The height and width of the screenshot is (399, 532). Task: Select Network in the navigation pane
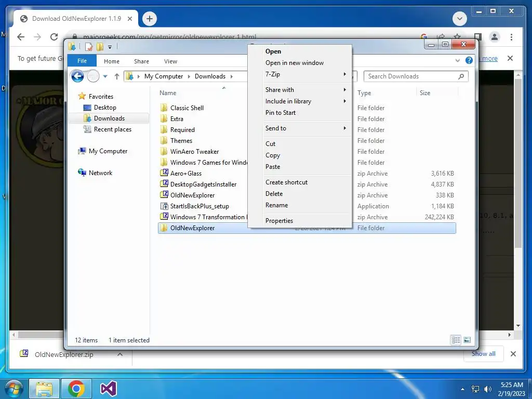click(100, 172)
